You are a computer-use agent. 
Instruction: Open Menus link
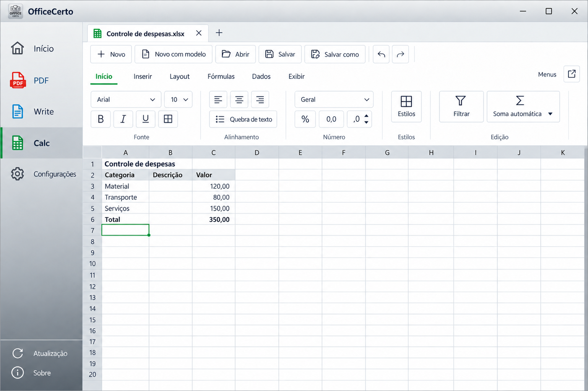click(x=547, y=75)
